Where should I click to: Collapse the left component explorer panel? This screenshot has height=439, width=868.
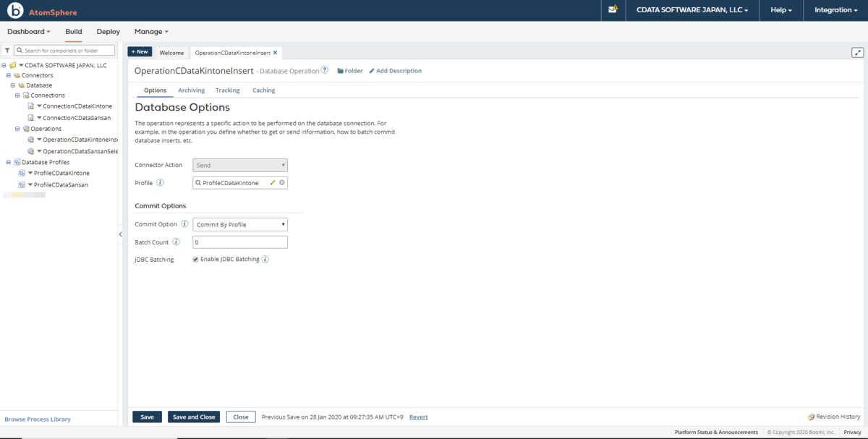pos(121,234)
